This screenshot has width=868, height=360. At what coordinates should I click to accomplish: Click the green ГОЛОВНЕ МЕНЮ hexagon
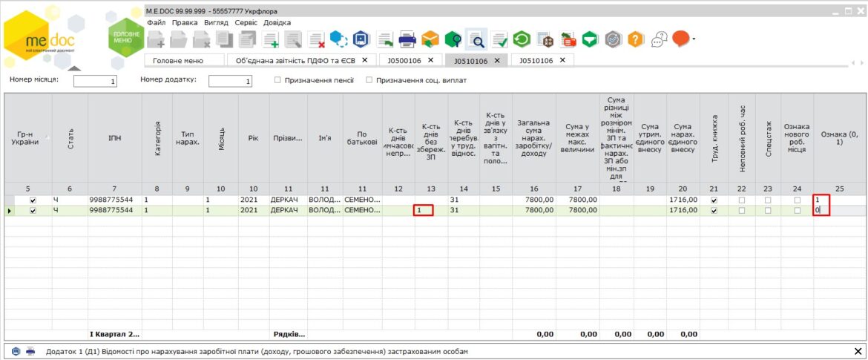pos(126,38)
